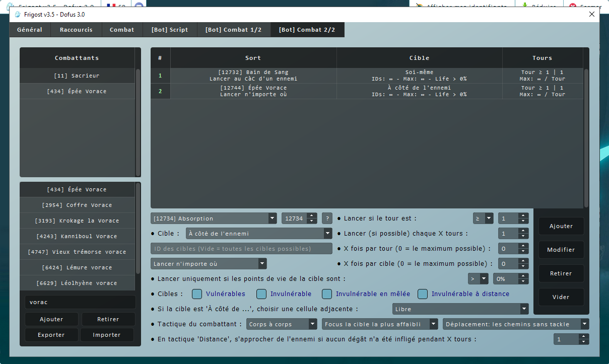Open the FR language flag selector
Screen dimensions: 609x364
[x=112, y=5]
